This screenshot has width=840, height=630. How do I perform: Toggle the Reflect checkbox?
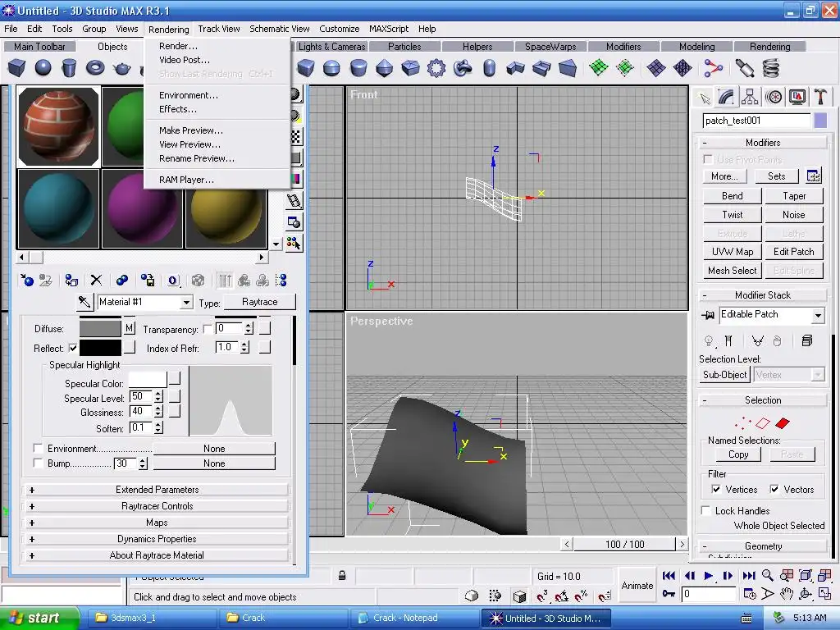[x=73, y=348]
